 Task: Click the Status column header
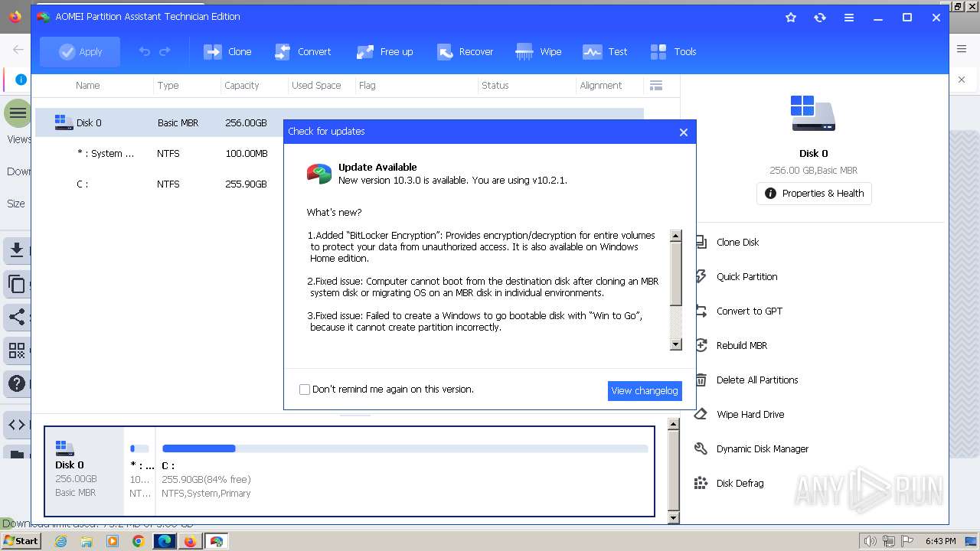tap(495, 85)
